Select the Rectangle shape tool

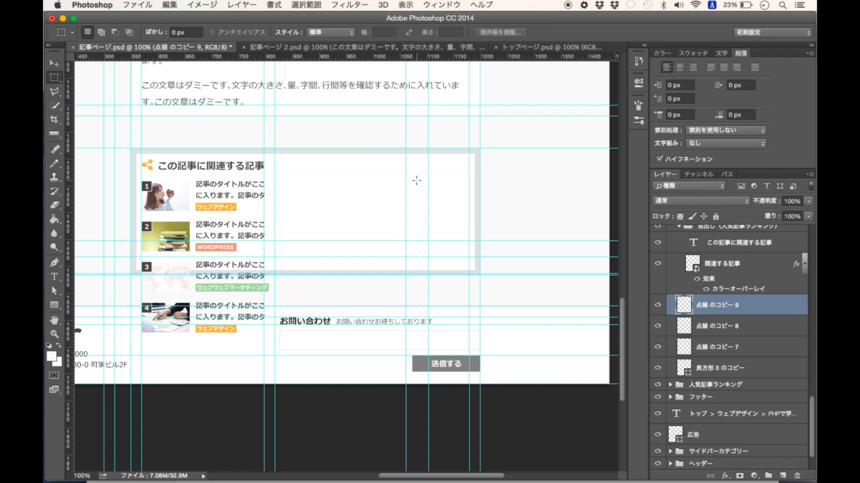pyautogui.click(x=54, y=305)
